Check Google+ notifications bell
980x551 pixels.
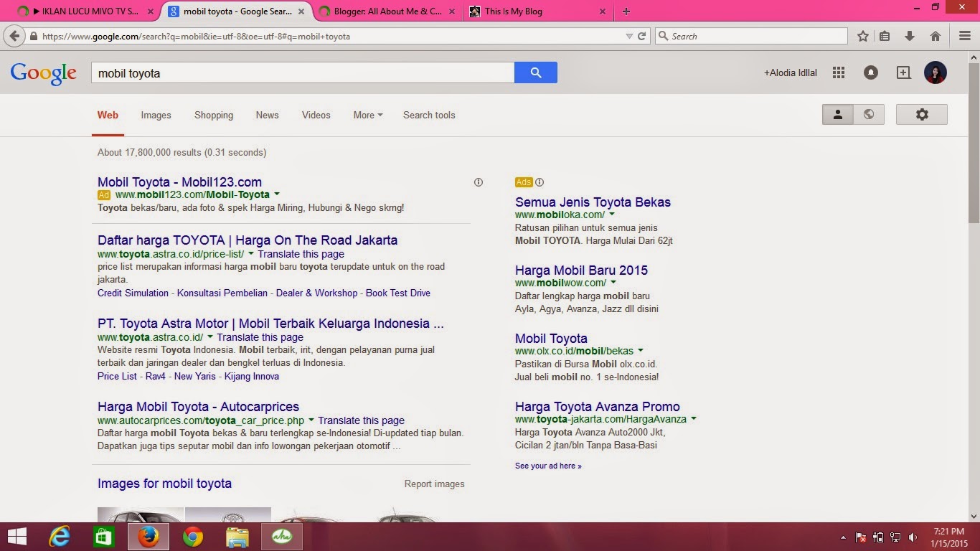(x=870, y=72)
